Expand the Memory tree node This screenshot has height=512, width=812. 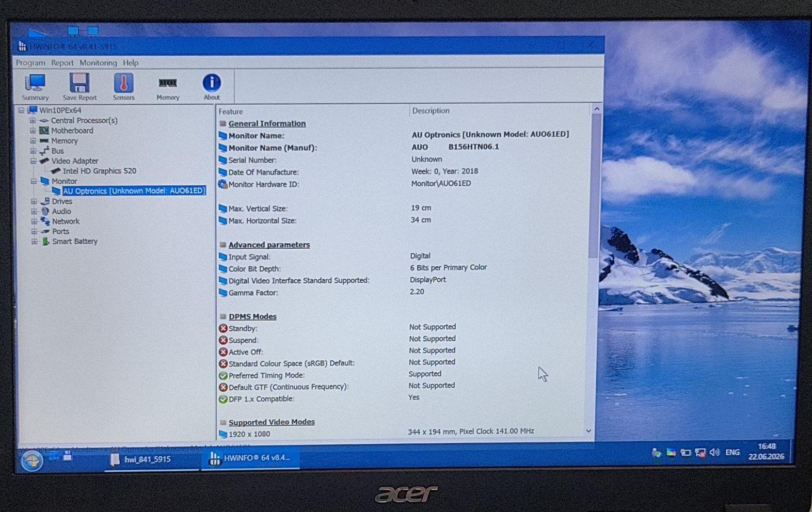[33, 141]
